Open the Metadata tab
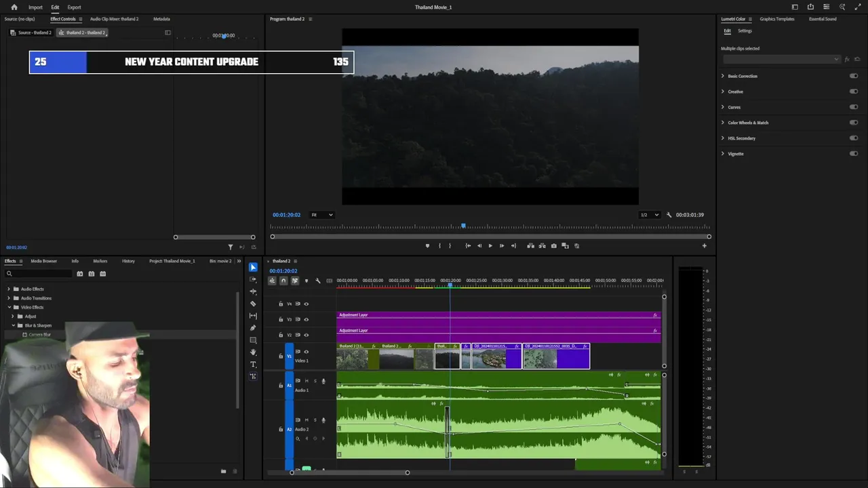The width and height of the screenshot is (868, 488). (x=161, y=19)
